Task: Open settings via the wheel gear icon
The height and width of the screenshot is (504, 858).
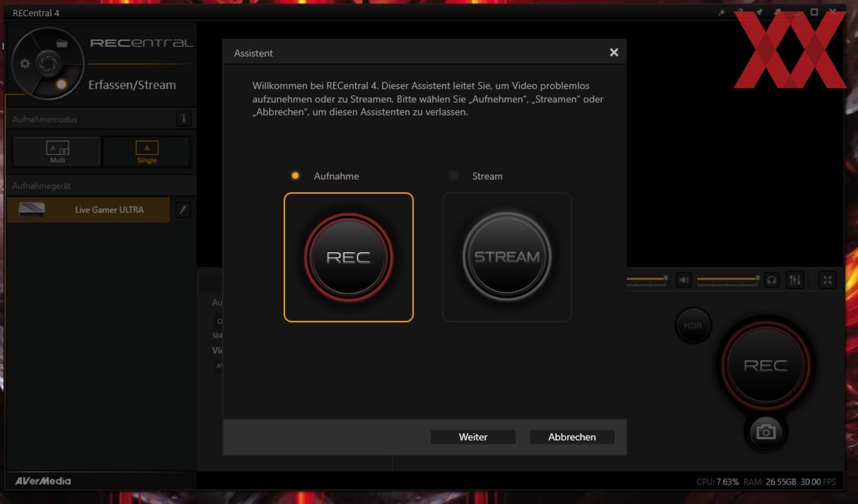Action: click(25, 64)
